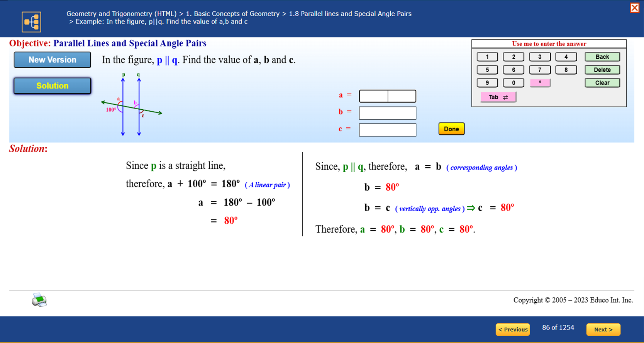Toggle the Solution button
The image size is (644, 343).
click(53, 86)
